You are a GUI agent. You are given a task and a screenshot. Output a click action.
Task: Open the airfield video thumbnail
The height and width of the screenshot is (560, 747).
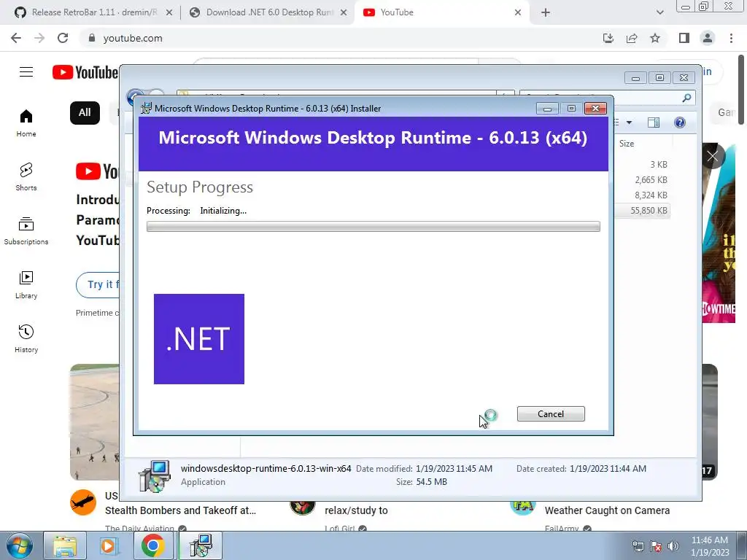pyautogui.click(x=94, y=422)
